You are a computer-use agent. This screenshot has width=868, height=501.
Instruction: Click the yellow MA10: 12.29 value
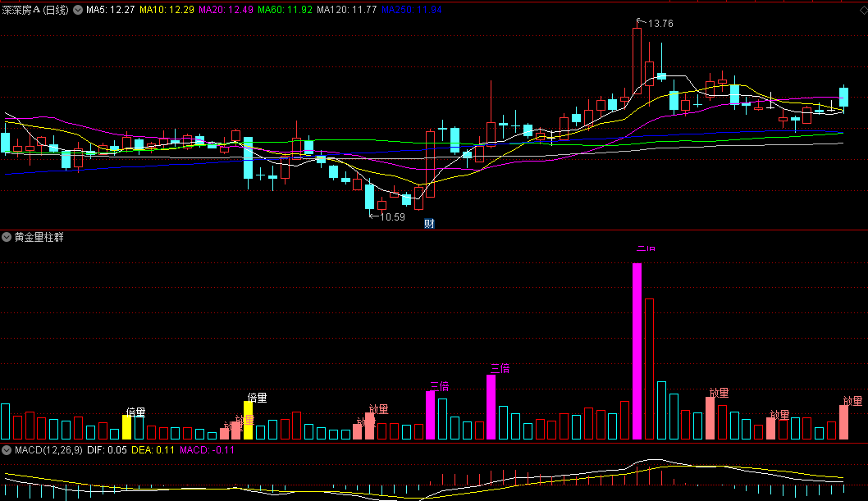(167, 10)
